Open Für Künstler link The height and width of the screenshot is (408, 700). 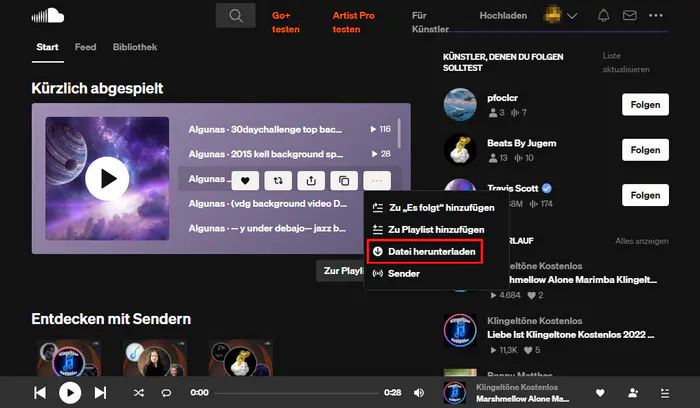[x=430, y=22]
